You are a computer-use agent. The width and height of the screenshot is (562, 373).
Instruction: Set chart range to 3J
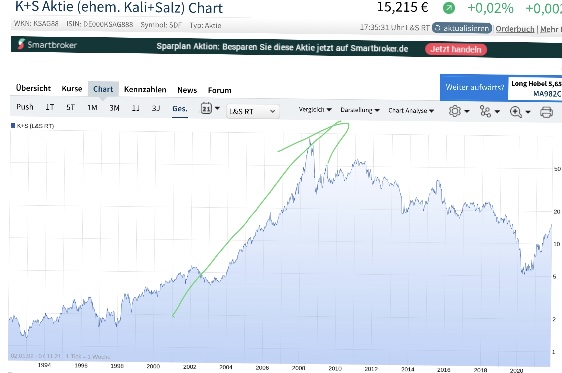coord(156,108)
